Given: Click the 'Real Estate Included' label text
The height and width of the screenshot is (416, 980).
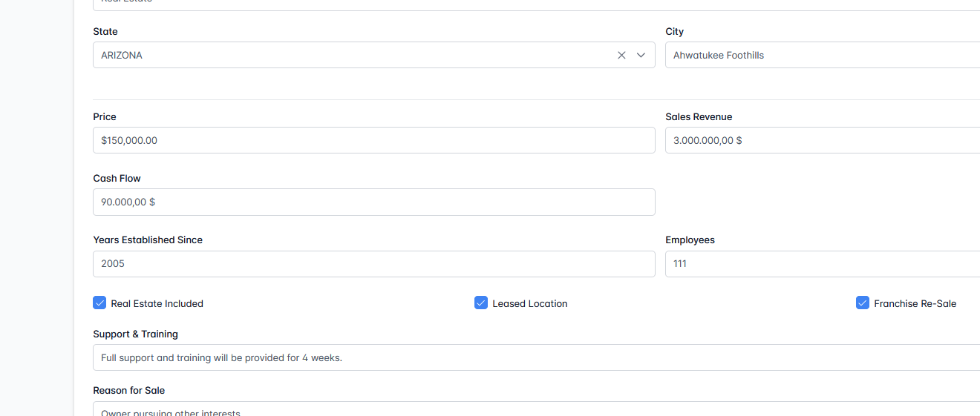Looking at the screenshot, I should coord(157,303).
